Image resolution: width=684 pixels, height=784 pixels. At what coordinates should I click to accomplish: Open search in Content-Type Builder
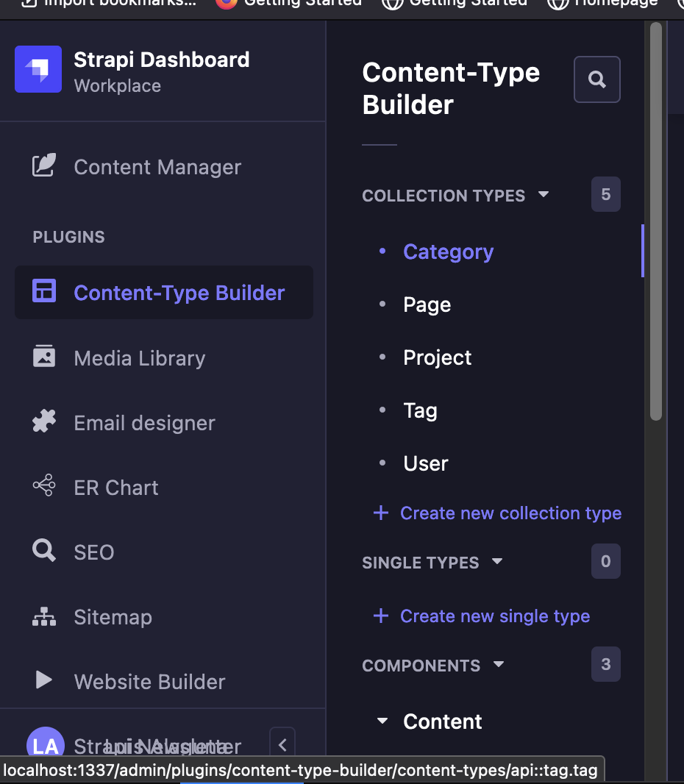(x=597, y=79)
